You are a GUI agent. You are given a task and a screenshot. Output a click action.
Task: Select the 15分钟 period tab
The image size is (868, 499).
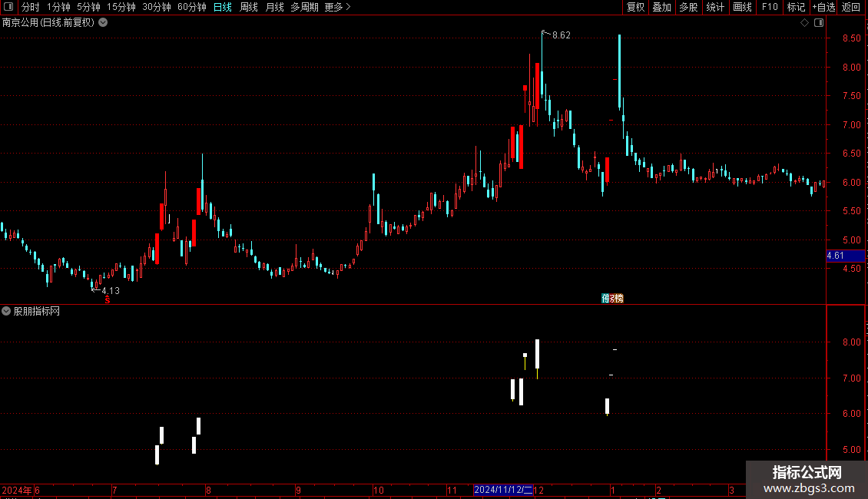pos(121,7)
